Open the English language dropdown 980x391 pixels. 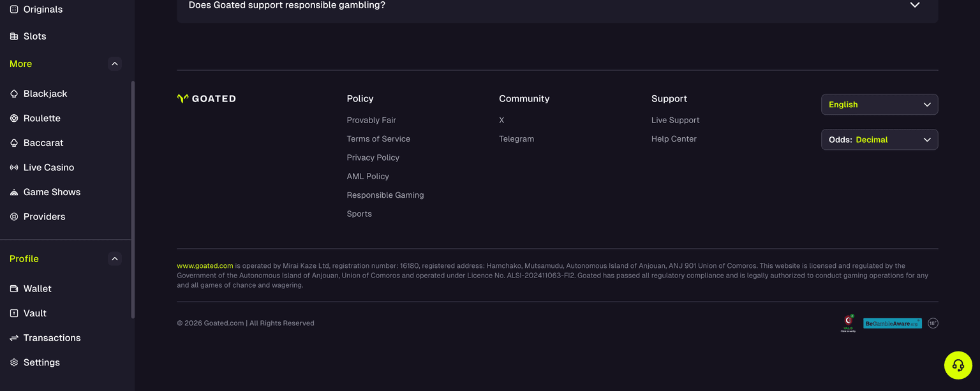[879, 105]
